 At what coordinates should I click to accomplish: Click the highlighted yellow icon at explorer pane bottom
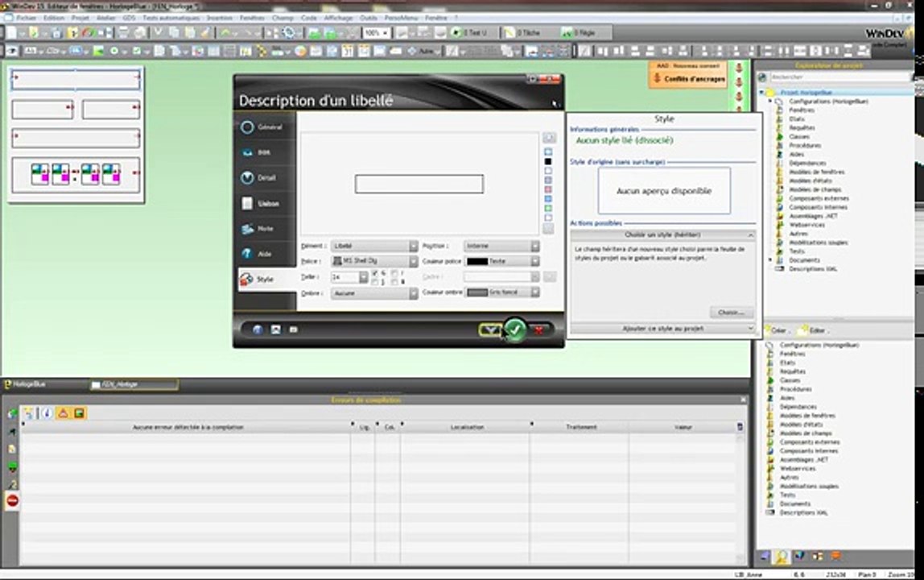pyautogui.click(x=782, y=556)
